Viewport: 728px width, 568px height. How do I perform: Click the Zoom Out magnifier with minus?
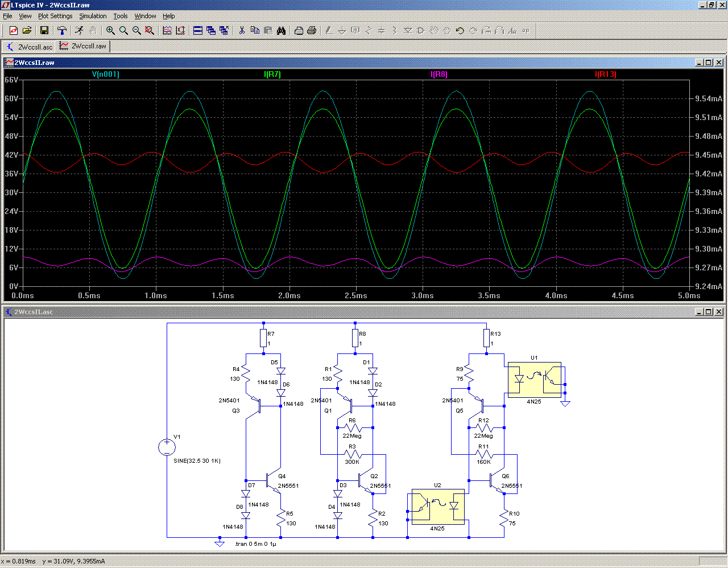tap(136, 31)
